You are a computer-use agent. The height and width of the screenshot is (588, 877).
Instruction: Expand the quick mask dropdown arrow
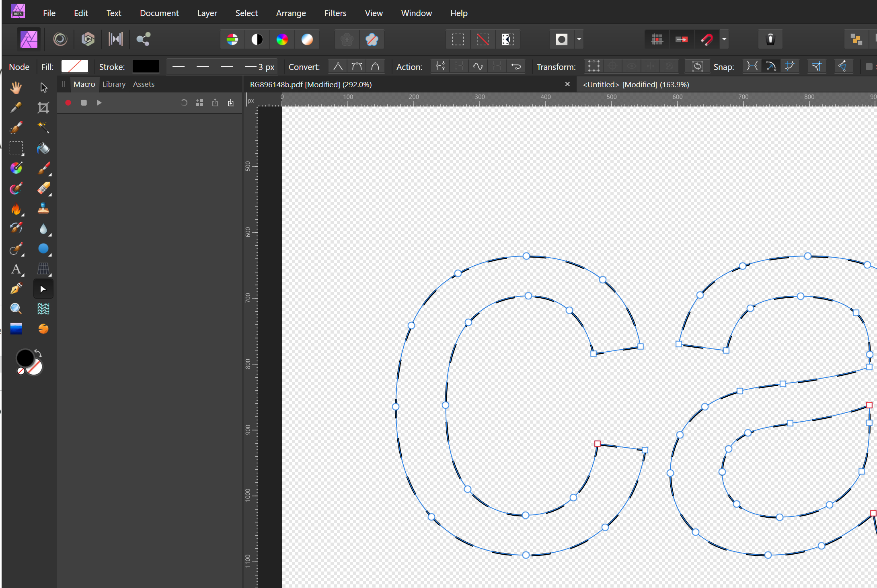(579, 39)
